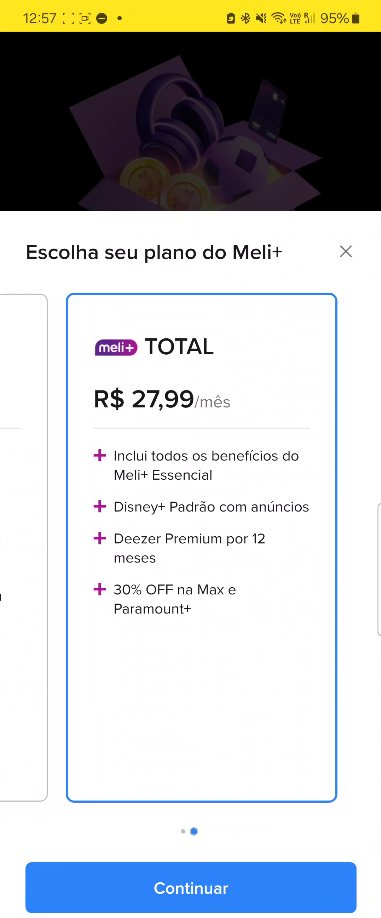Tap the active second carousel dot
381x918 pixels.
(x=194, y=831)
